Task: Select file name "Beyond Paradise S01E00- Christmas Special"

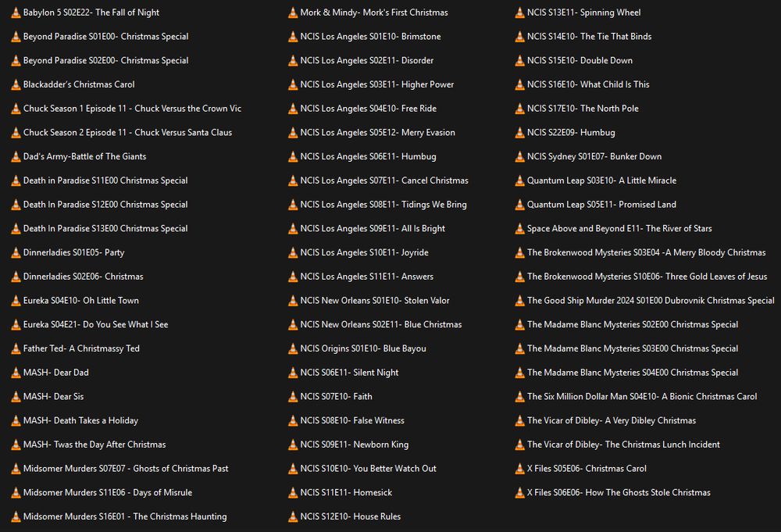Action: click(105, 37)
